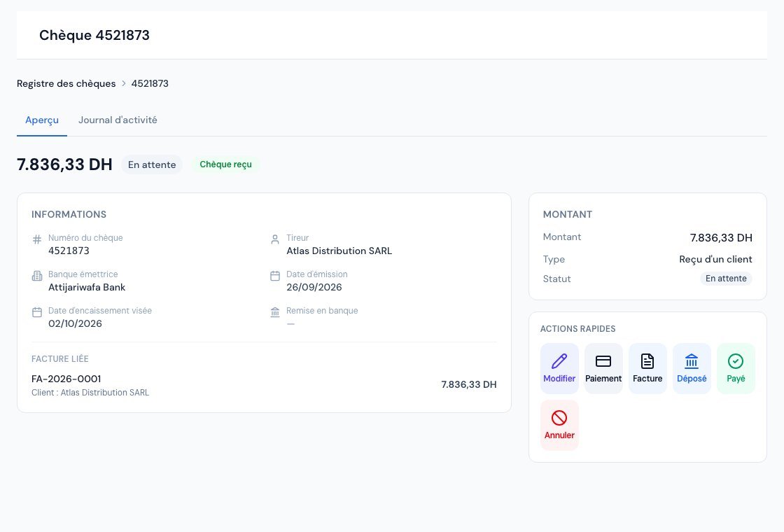Click the En attente status in Montant card
Screen dimensions: 784x532
click(726, 279)
